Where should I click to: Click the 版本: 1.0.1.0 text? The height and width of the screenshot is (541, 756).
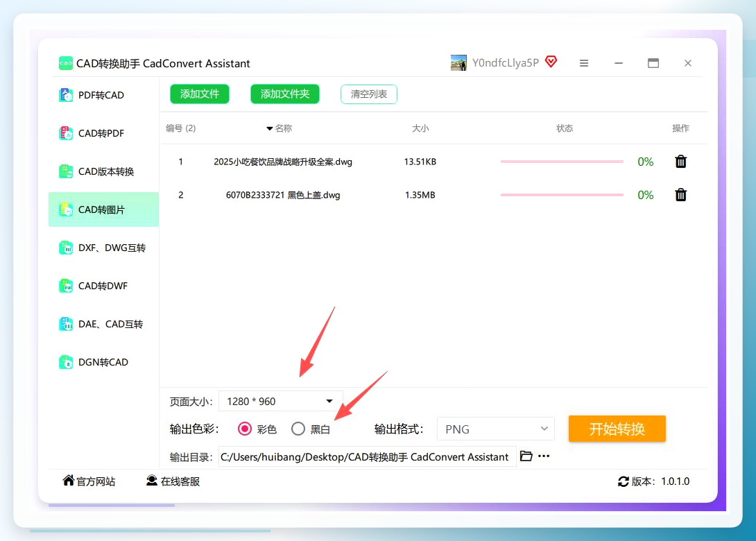(x=660, y=481)
